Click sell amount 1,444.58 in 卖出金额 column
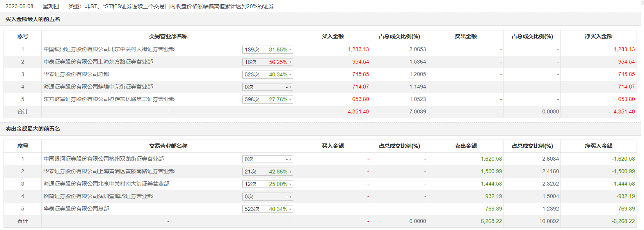Image resolution: width=644 pixels, height=230 pixels. click(491, 184)
